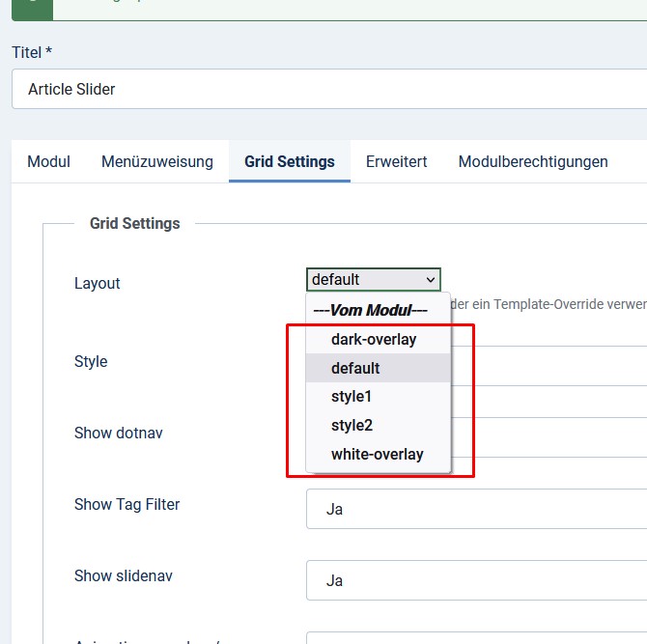Open the Show Tag Filter dropdown
Image resolution: width=647 pixels, height=644 pixels.
point(477,509)
